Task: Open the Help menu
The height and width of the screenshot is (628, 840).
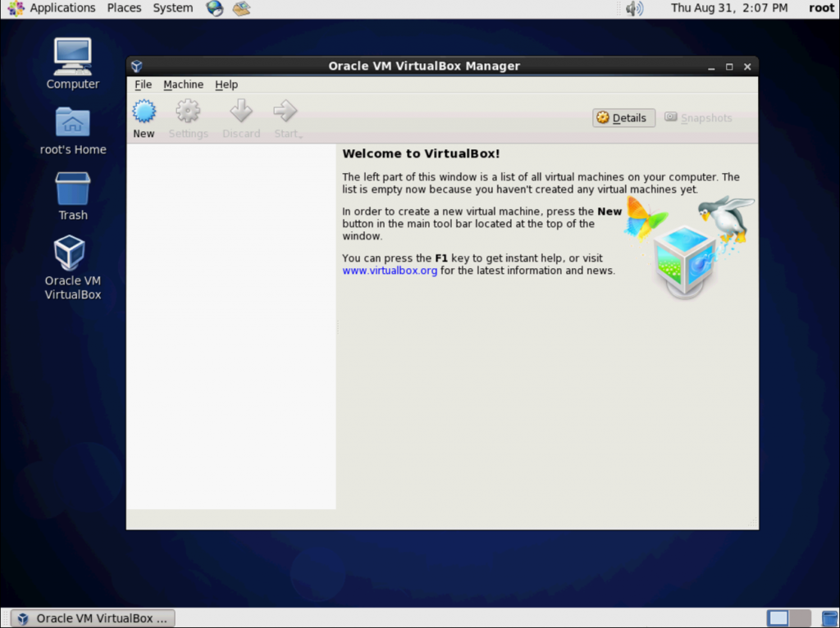Action: pyautogui.click(x=226, y=84)
